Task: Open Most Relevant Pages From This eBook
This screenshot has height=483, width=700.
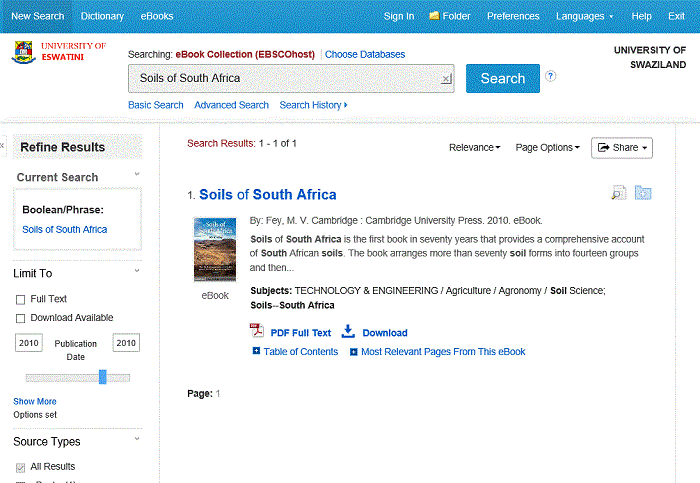Action: [x=443, y=352]
